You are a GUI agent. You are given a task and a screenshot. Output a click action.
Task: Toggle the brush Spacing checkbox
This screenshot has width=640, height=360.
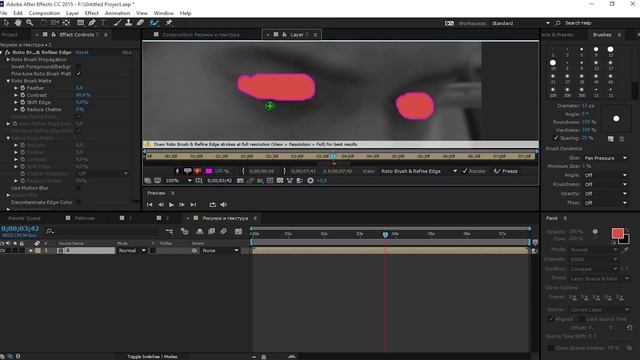tap(556, 138)
